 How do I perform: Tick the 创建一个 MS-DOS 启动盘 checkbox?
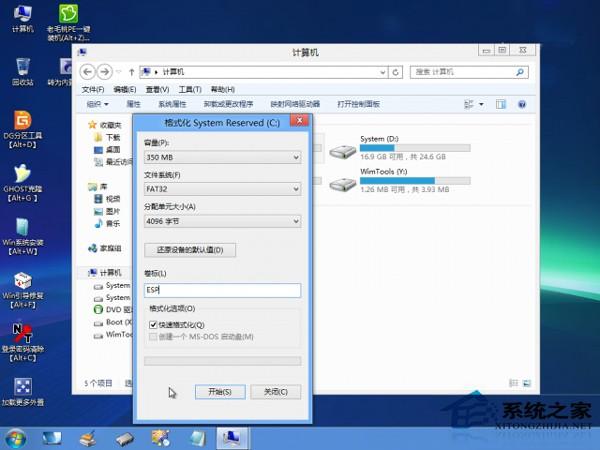(x=153, y=337)
